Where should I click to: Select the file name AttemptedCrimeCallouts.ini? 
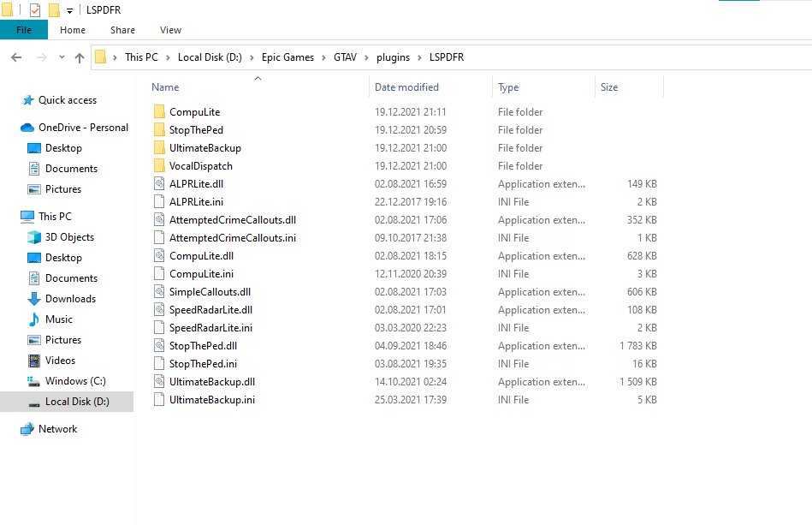pos(233,238)
